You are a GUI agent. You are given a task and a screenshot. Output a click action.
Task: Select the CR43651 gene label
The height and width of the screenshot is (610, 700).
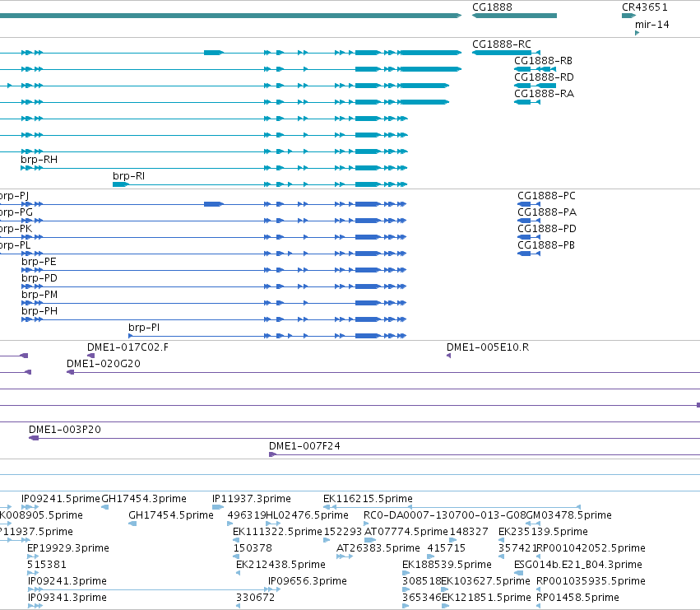tap(645, 7)
